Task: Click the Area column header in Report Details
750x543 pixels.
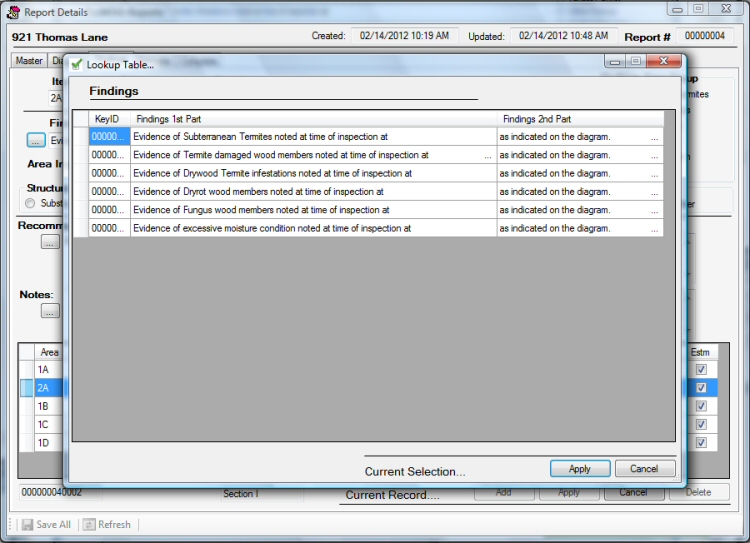Action: pyautogui.click(x=49, y=352)
